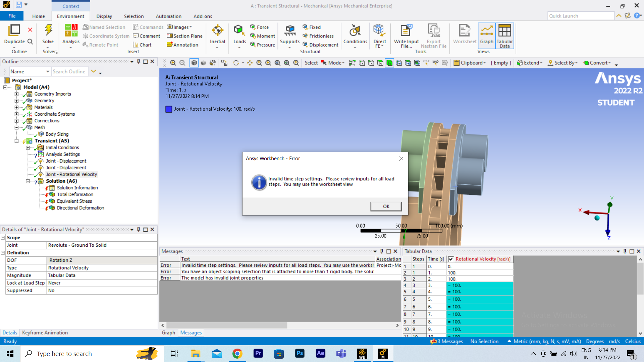Open the Inertial loads icon
644x362 pixels.
click(217, 31)
